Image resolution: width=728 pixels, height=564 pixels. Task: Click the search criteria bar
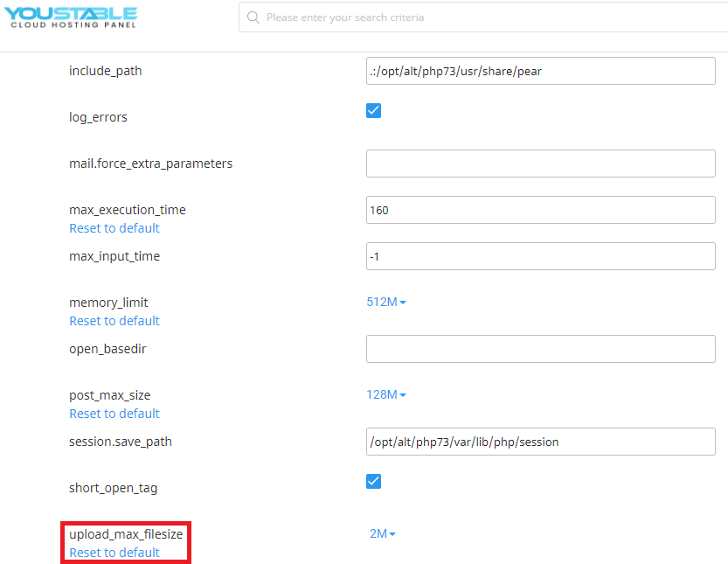click(x=481, y=17)
